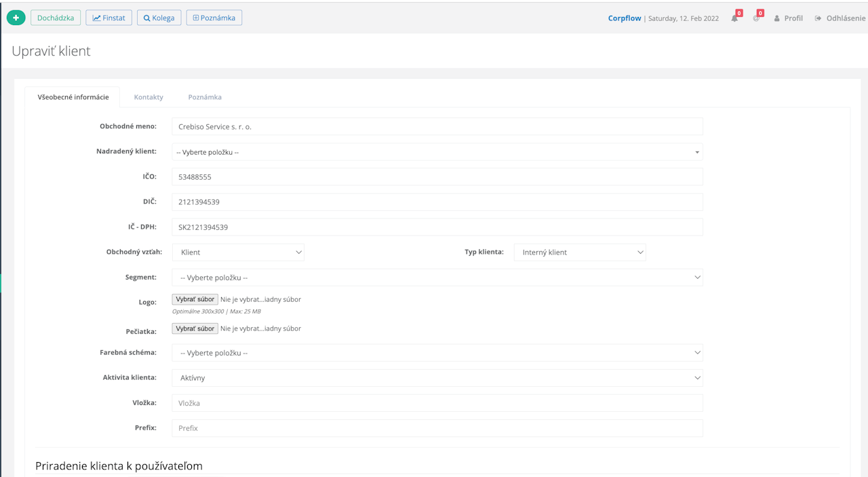The width and height of the screenshot is (868, 477).
Task: Click the green plus add button
Action: pyautogui.click(x=16, y=18)
